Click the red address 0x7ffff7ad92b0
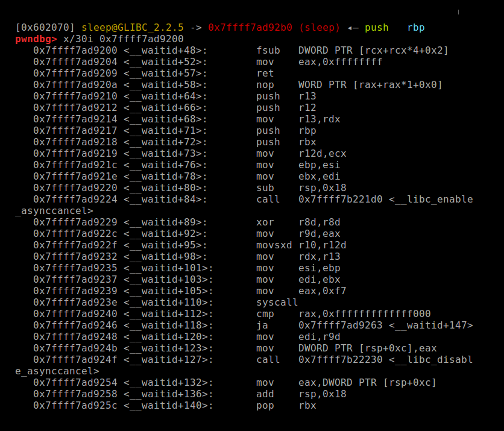Image resolution: width=504 pixels, height=431 pixels. 250,28
